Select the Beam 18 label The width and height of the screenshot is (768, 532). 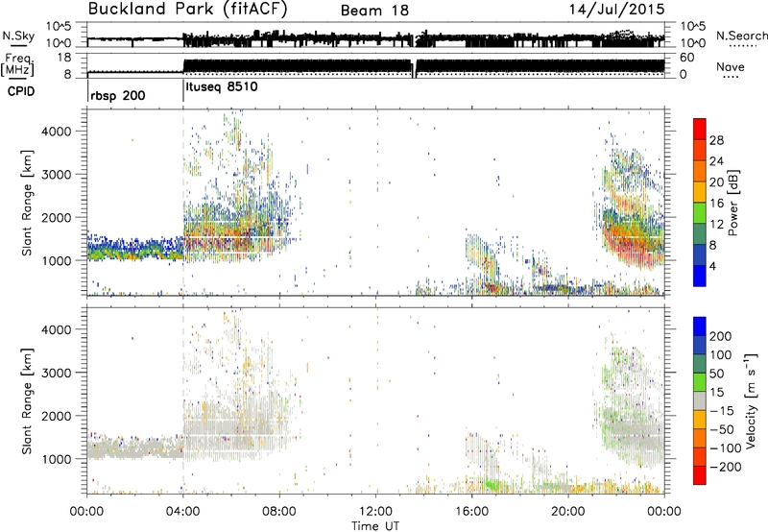click(374, 11)
